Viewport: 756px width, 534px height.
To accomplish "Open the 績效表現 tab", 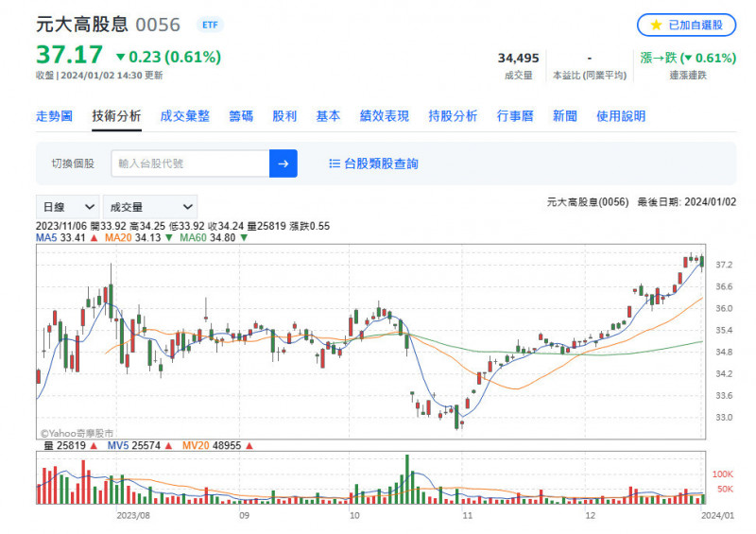I will pos(385,115).
